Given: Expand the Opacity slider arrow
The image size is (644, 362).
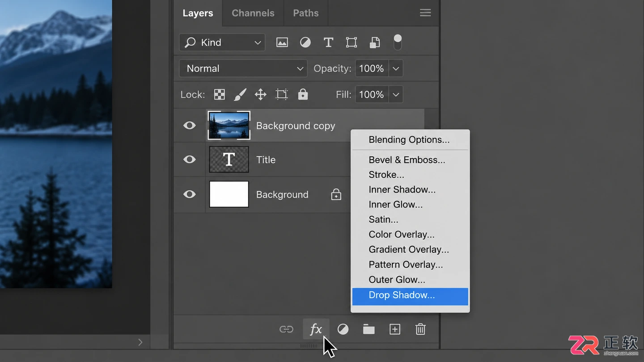Looking at the screenshot, I should click(396, 68).
